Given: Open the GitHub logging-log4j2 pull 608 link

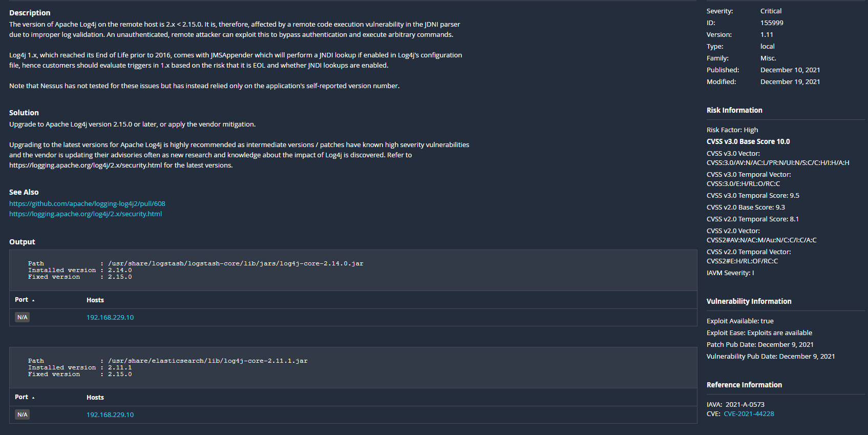Looking at the screenshot, I should coord(87,204).
